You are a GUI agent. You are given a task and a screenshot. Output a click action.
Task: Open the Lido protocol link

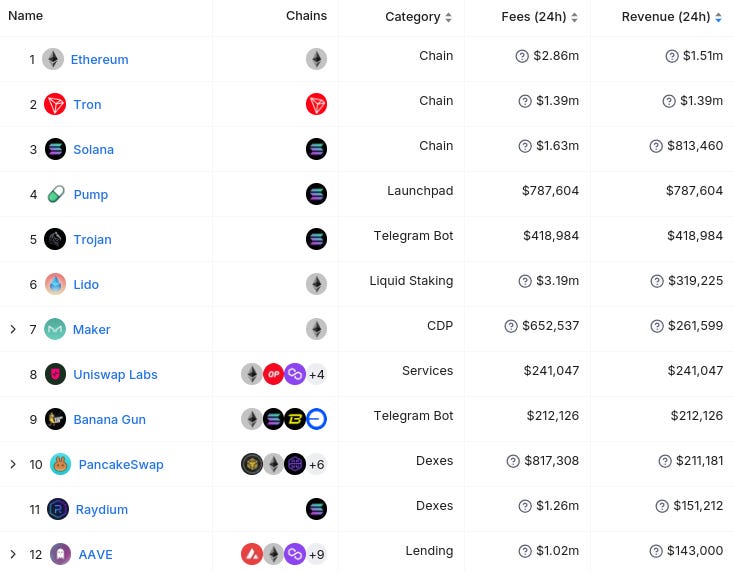pos(86,284)
